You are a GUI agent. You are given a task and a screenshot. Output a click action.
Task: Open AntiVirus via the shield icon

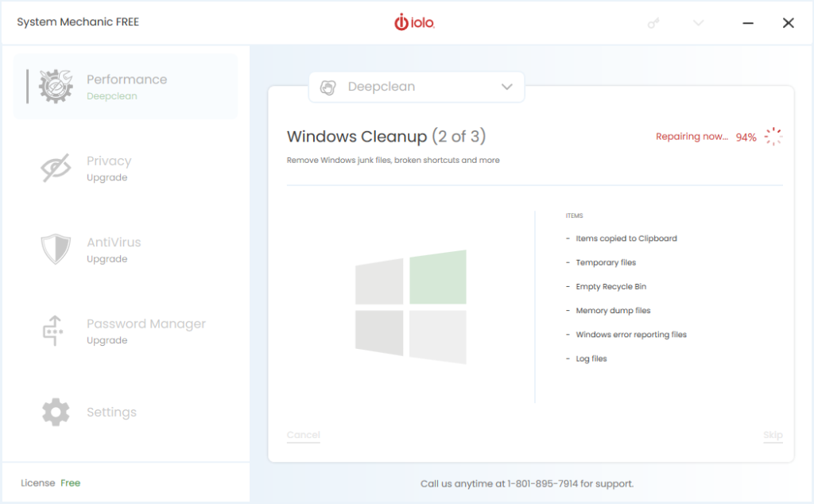[x=55, y=249]
